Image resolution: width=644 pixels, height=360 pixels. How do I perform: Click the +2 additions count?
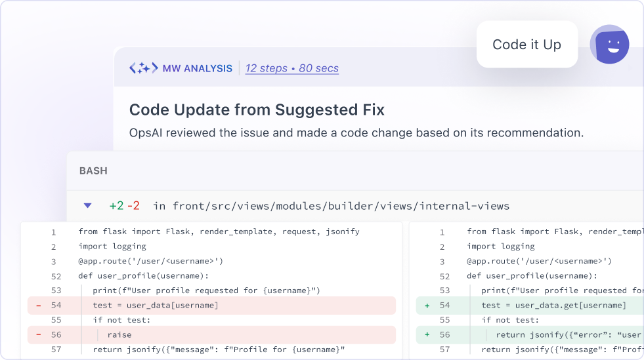click(116, 206)
